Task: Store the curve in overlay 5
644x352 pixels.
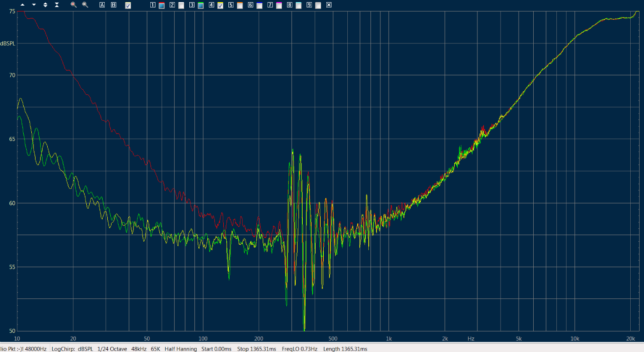Action: (231, 5)
